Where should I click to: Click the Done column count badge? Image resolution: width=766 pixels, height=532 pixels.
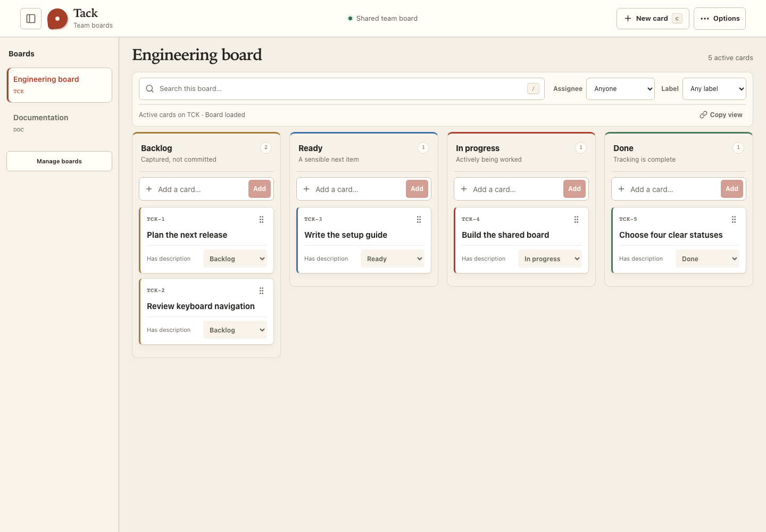point(738,148)
